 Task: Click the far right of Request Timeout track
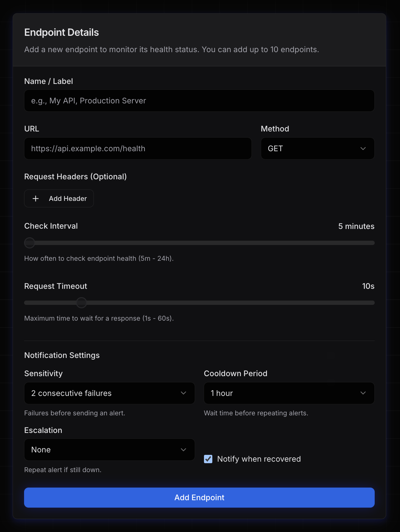(372, 303)
